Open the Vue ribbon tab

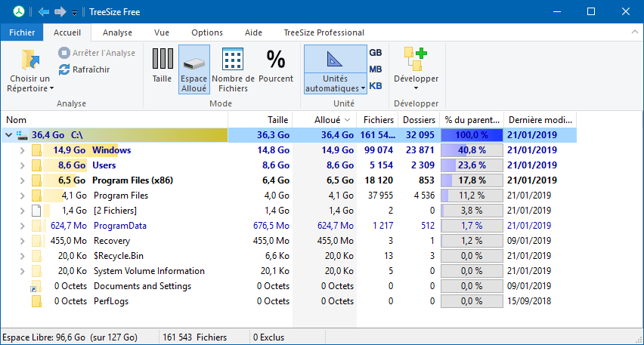(x=162, y=32)
